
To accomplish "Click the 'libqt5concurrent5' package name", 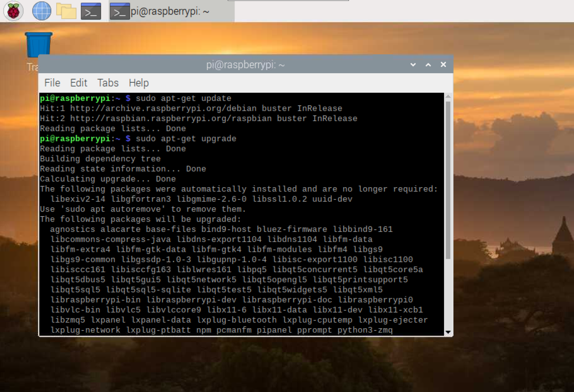I will (x=315, y=269).
